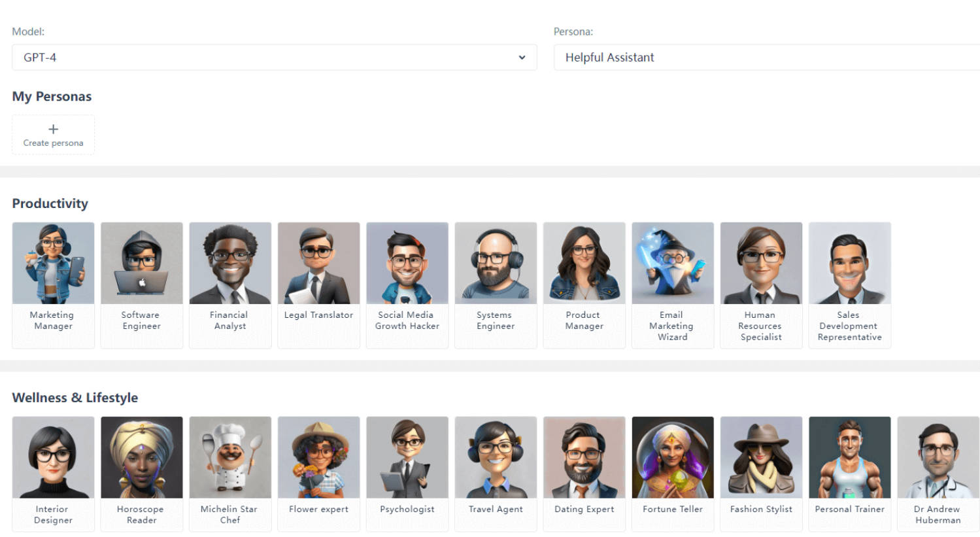
Task: Select the Horoscope Reader persona
Action: coord(141,458)
